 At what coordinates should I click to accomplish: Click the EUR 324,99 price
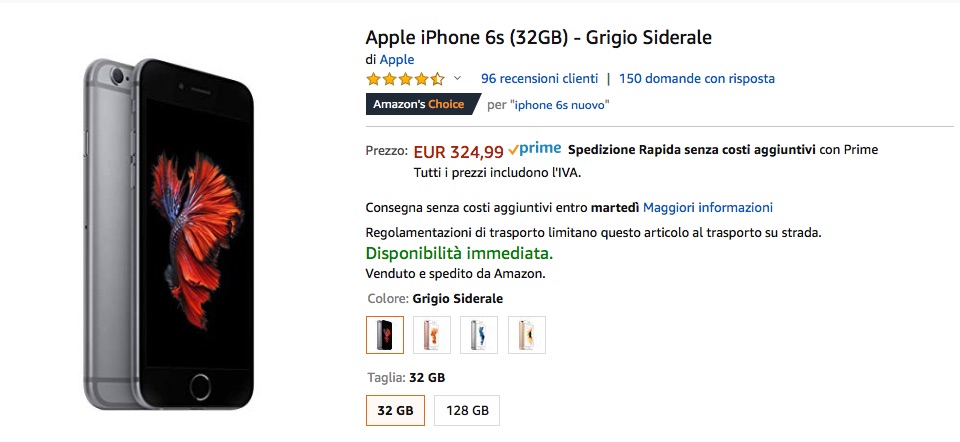458,152
